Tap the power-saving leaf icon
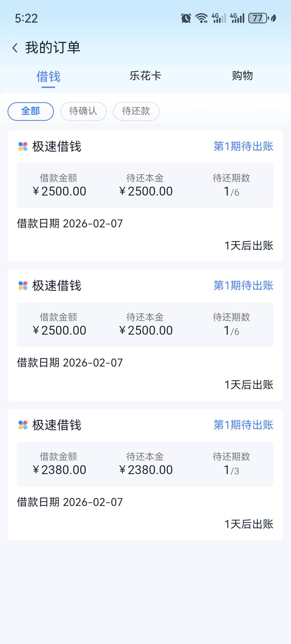Viewport: 291px width, 644px height. [x=273, y=18]
